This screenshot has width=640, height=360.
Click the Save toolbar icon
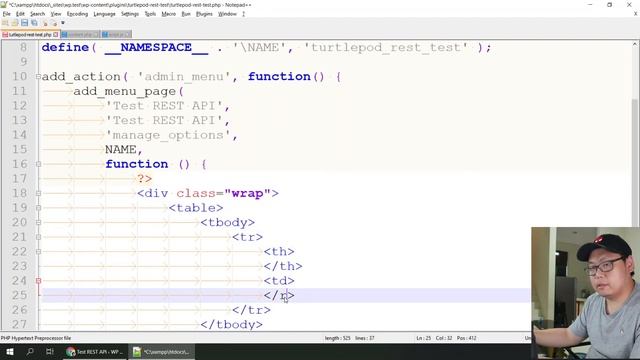(x=24, y=23)
